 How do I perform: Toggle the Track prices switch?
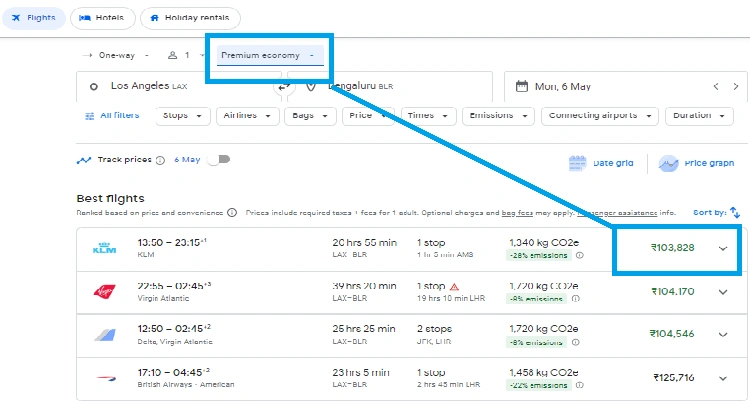(219, 160)
